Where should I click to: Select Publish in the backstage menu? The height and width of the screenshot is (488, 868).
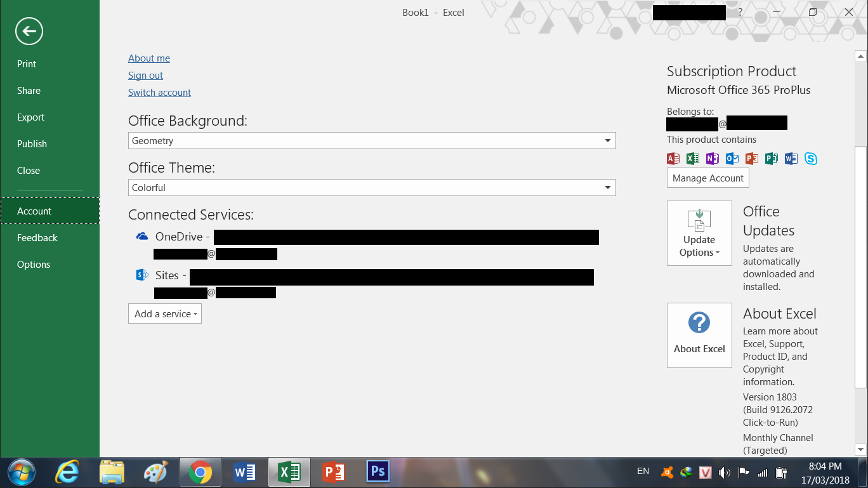click(x=49, y=144)
